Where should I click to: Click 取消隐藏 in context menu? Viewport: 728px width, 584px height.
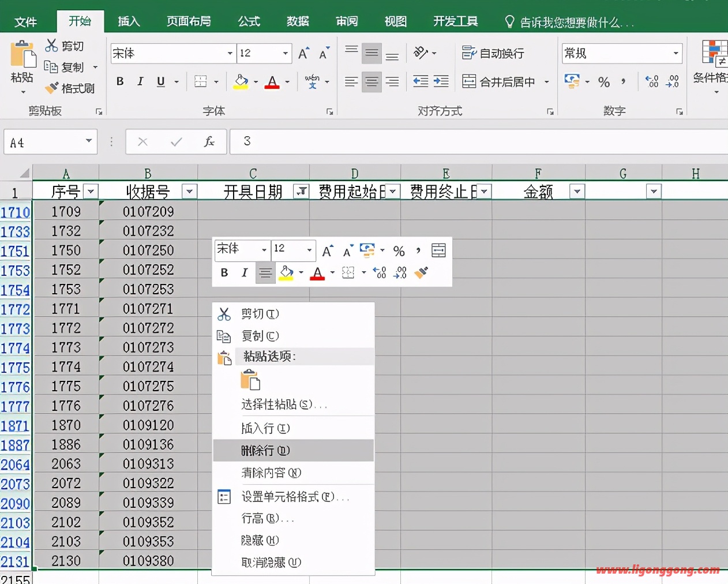[294, 562]
